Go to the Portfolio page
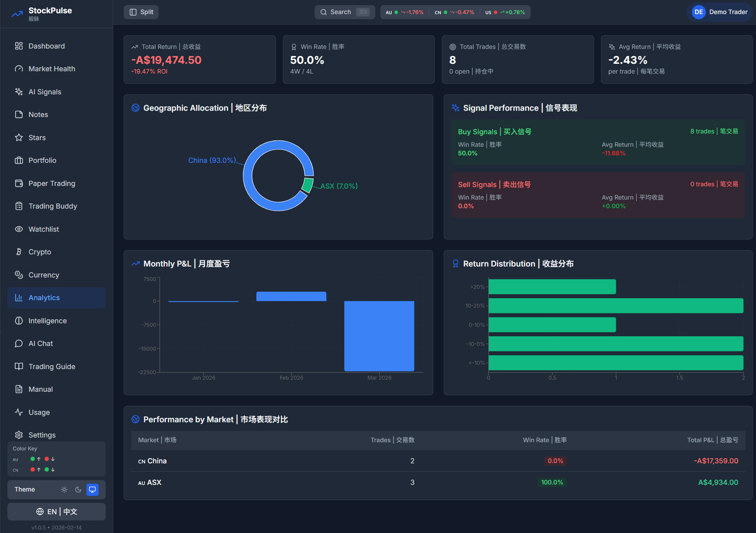This screenshot has height=533, width=756. [x=42, y=160]
